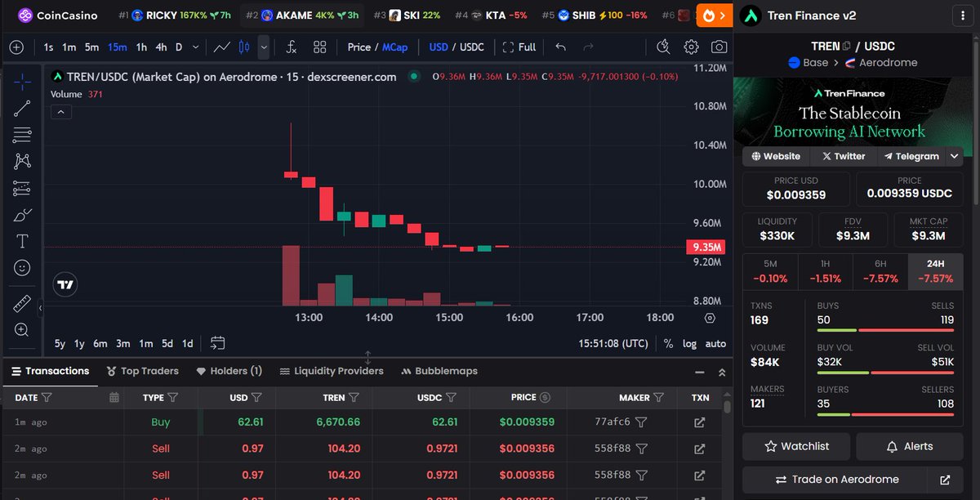Toggle Full screen chart mode
Image resolution: width=980 pixels, height=500 pixels.
click(519, 47)
